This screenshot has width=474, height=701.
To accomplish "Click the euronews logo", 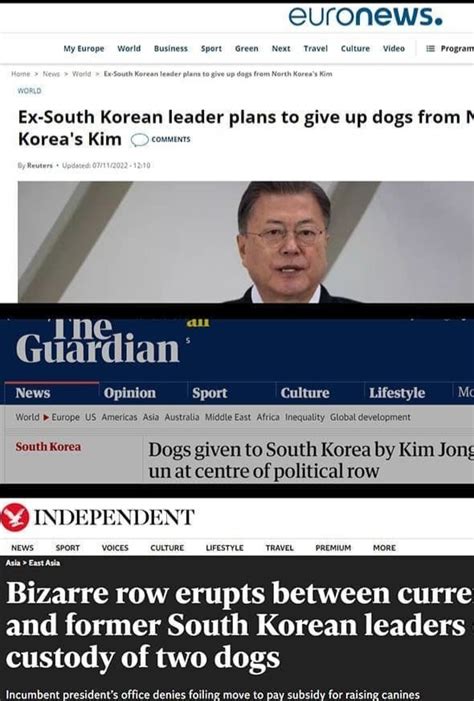I will coord(365,17).
